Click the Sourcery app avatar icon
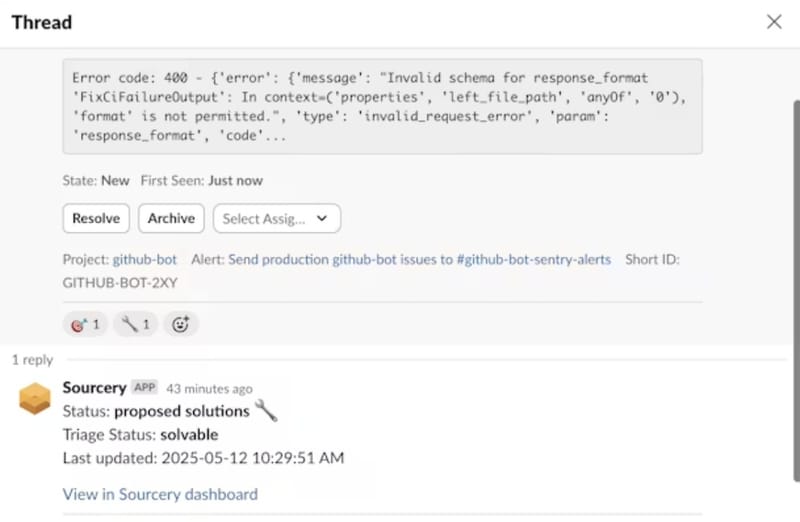This screenshot has height=522, width=800. 35,398
